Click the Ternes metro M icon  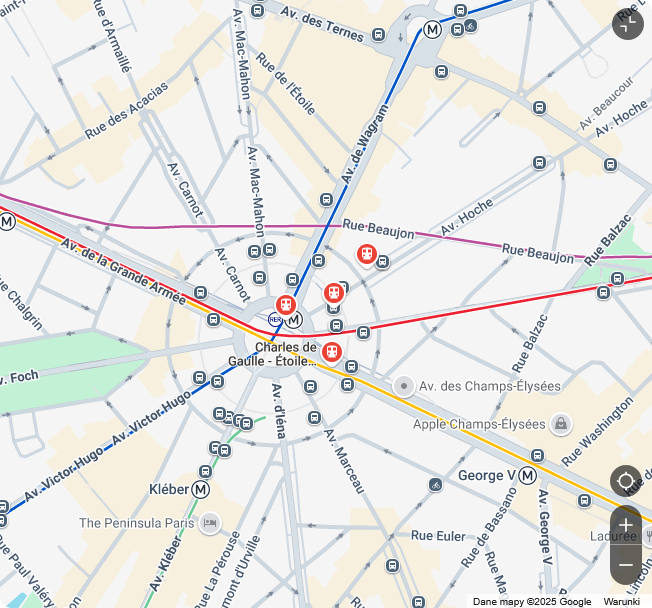click(x=432, y=30)
